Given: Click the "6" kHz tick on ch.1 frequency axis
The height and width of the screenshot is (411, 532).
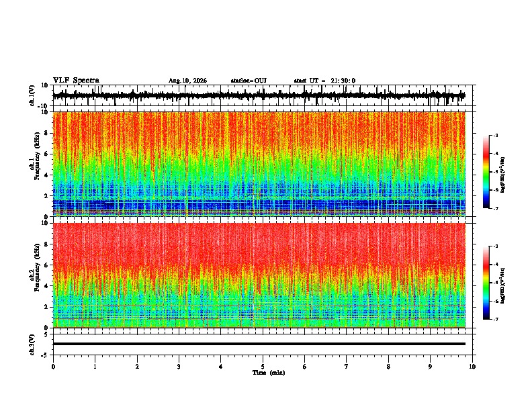Looking at the screenshot, I should (47, 154).
